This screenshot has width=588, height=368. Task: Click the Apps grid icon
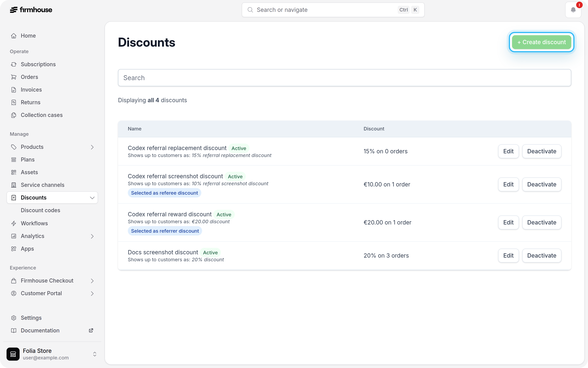pos(14,249)
